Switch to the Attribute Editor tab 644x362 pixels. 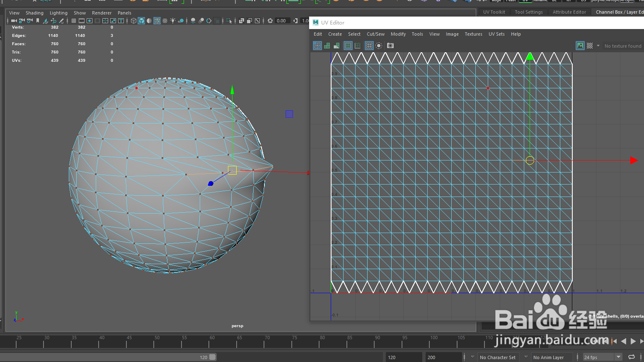tap(569, 12)
